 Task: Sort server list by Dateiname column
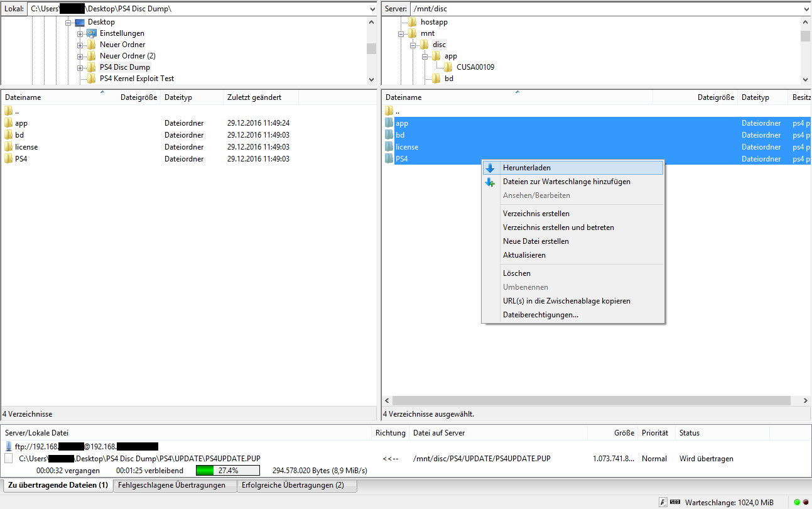[517, 97]
